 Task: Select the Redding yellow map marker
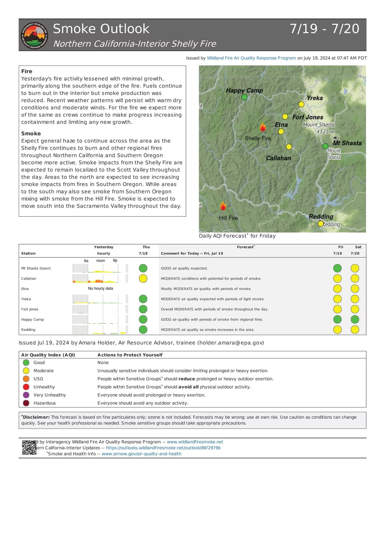click(x=321, y=224)
